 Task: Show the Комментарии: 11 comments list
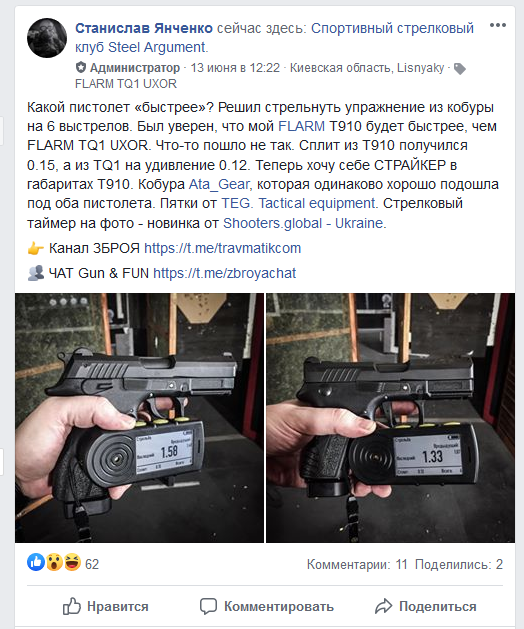357,564
